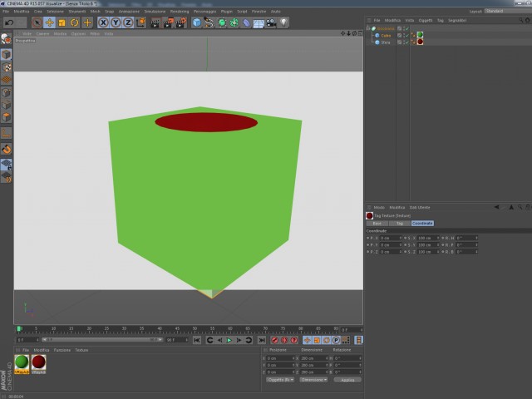
Task: Click the Undo arrow icon
Action: 9,22
